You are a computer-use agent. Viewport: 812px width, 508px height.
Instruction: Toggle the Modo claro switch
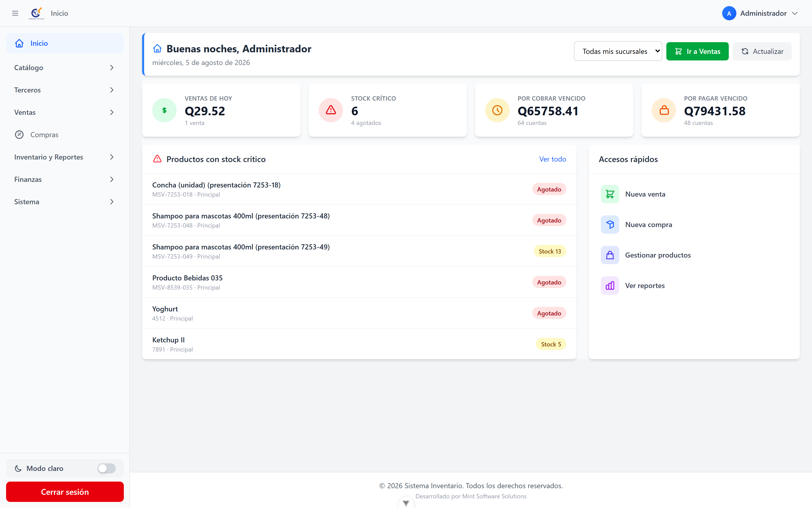pyautogui.click(x=106, y=468)
